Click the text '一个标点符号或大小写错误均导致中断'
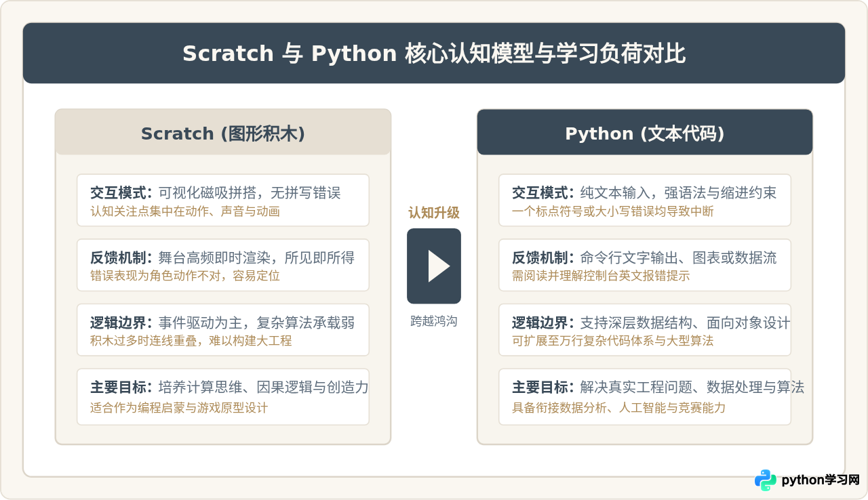 [x=613, y=211]
